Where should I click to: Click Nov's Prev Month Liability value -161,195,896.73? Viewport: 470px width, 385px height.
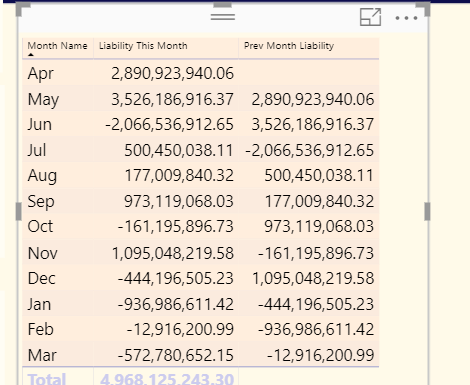(316, 253)
